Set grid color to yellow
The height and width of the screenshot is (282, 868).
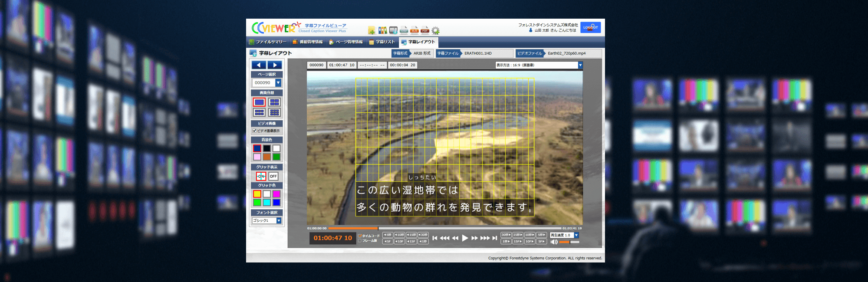(x=257, y=194)
